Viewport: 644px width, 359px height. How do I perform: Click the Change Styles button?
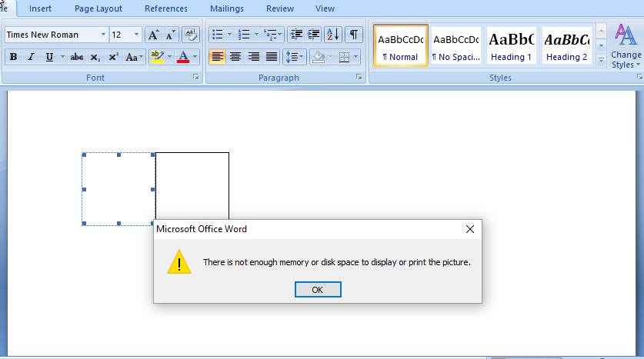(626, 46)
